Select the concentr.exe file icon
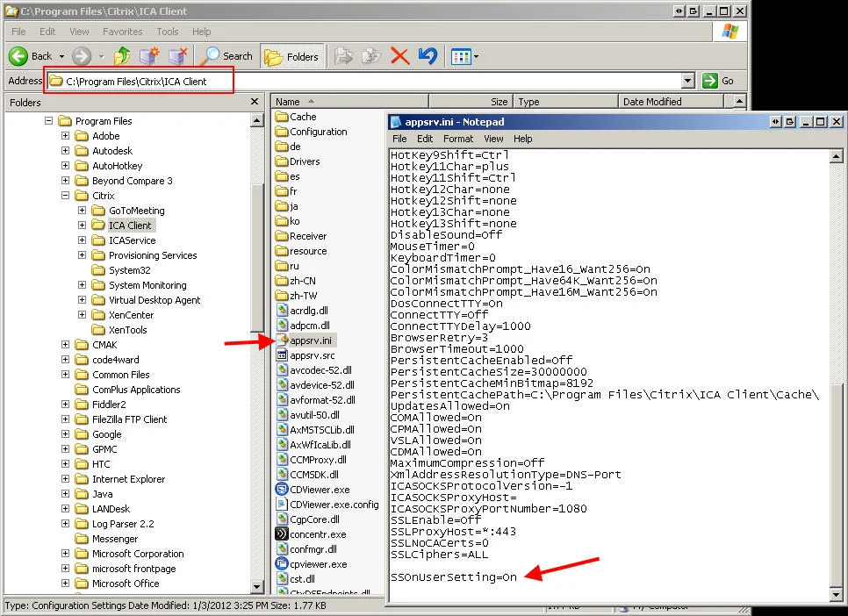Viewport: 848px width, 616px height. pyautogui.click(x=281, y=534)
